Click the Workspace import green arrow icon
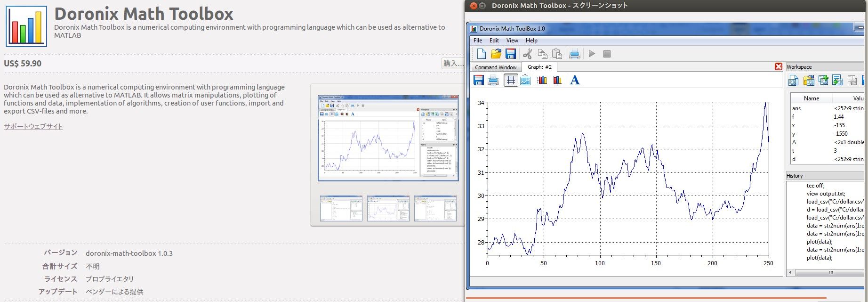 pos(837,80)
